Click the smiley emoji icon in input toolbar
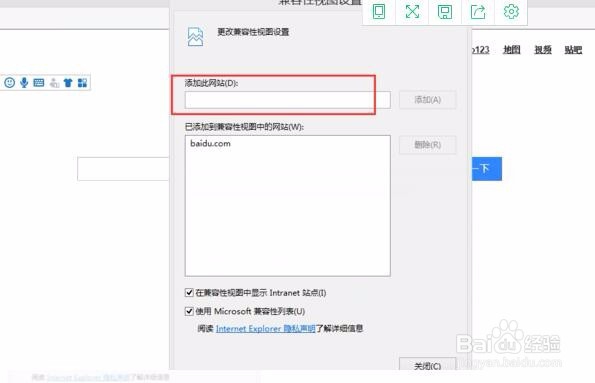This screenshot has height=383, width=595. 9,82
